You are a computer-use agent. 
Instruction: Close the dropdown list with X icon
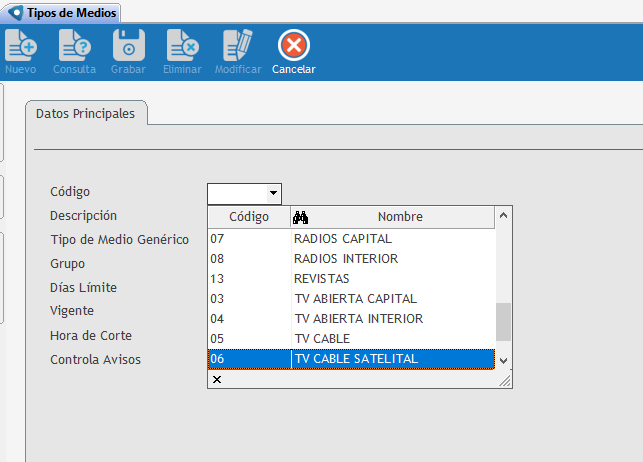point(217,380)
